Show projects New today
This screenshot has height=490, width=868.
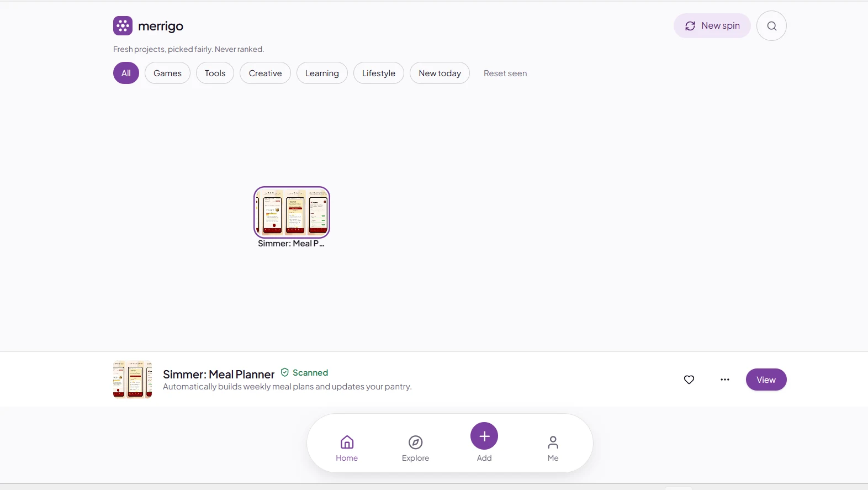click(x=440, y=73)
